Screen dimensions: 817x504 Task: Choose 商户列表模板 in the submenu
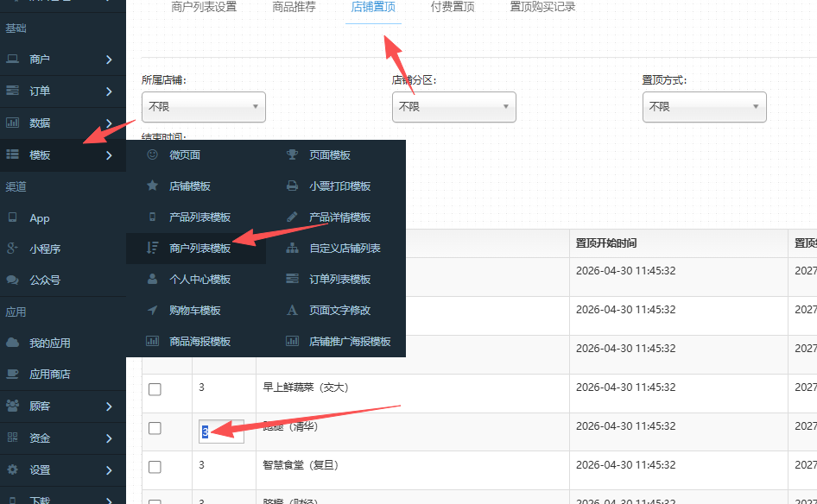coord(200,249)
